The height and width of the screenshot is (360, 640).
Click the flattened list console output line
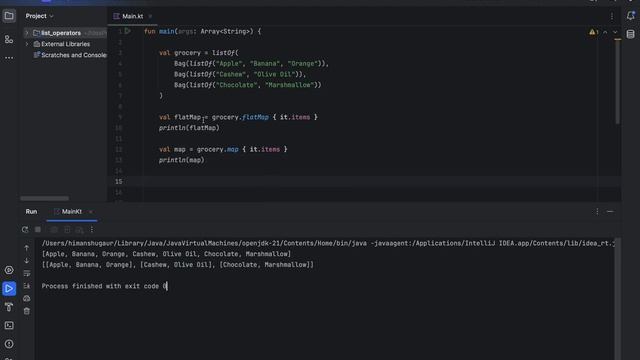coord(167,254)
